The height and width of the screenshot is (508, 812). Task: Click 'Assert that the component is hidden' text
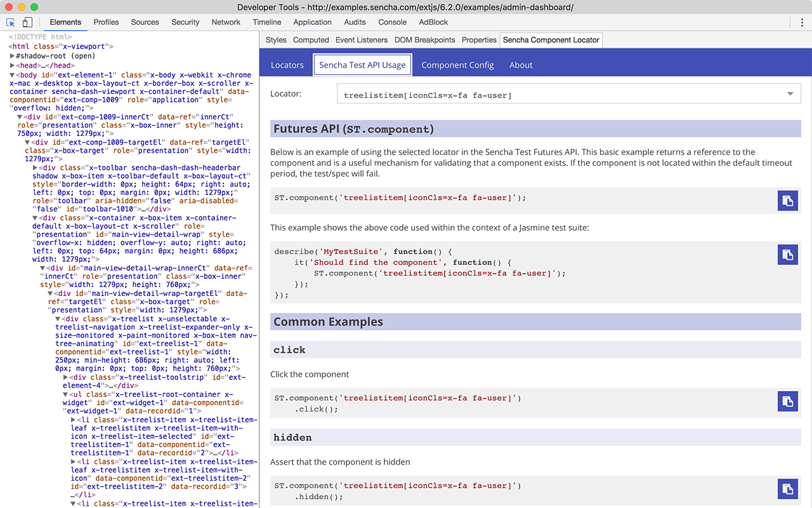pyautogui.click(x=340, y=462)
